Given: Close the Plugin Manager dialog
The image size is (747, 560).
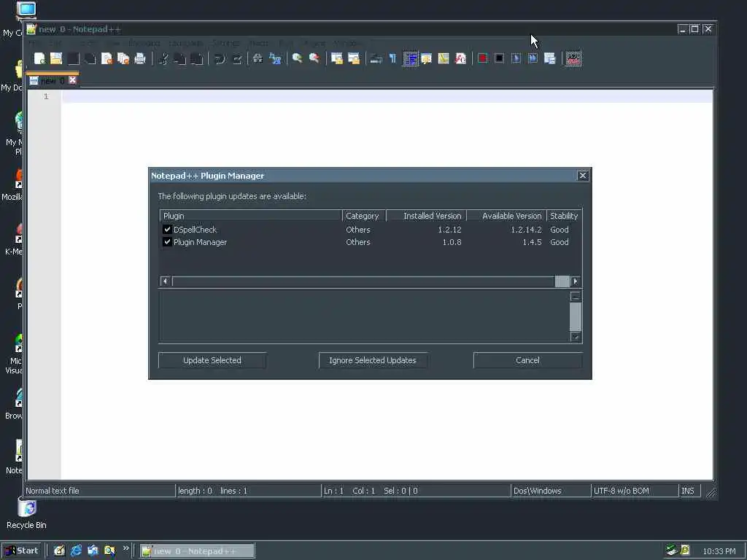Looking at the screenshot, I should click(x=583, y=176).
